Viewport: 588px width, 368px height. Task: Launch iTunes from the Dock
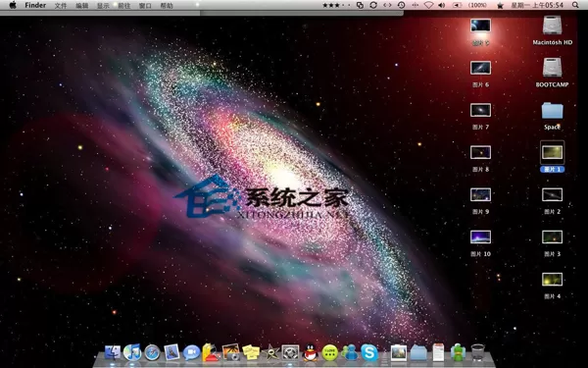coord(132,352)
